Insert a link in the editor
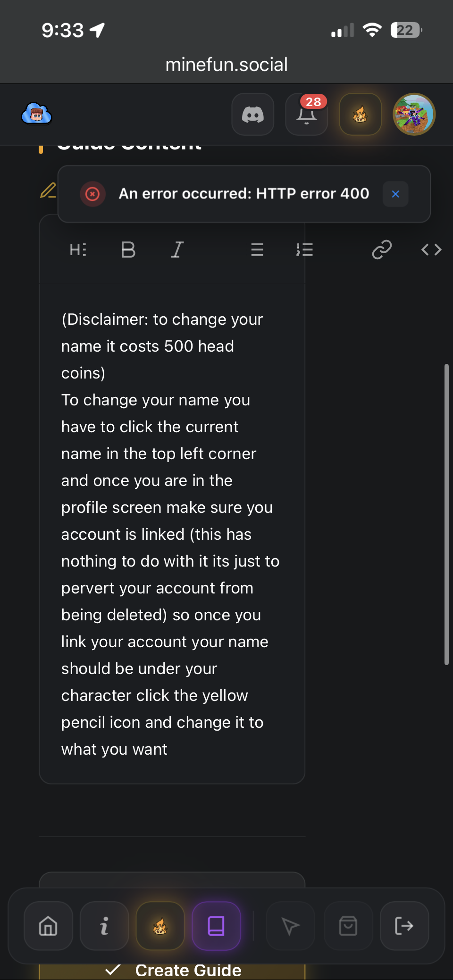 [382, 249]
